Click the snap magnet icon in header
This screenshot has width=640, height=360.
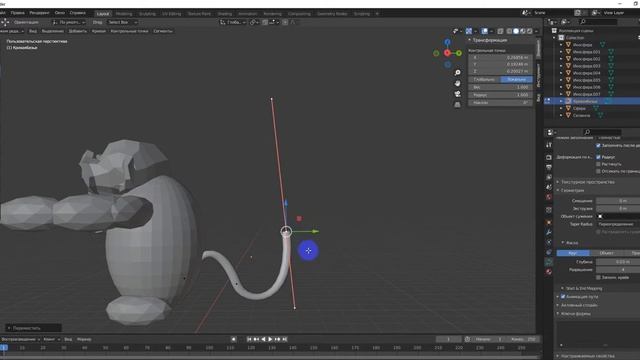point(265,22)
